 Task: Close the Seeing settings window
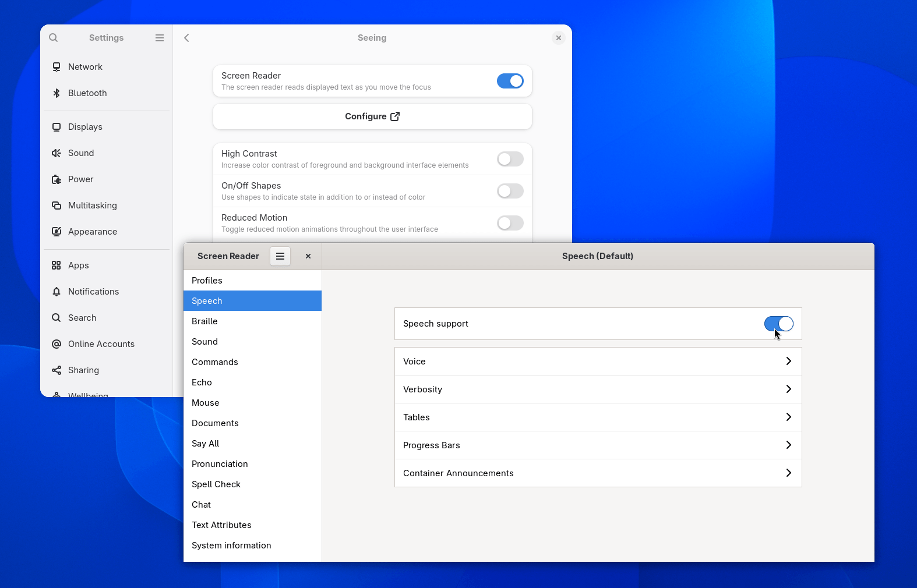pyautogui.click(x=559, y=38)
